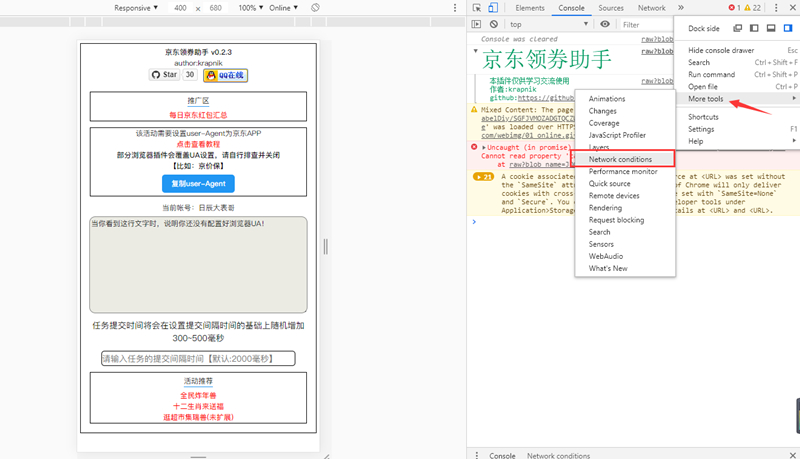Close the bottom console drawer
This screenshot has width=800, height=459.
(x=792, y=455)
